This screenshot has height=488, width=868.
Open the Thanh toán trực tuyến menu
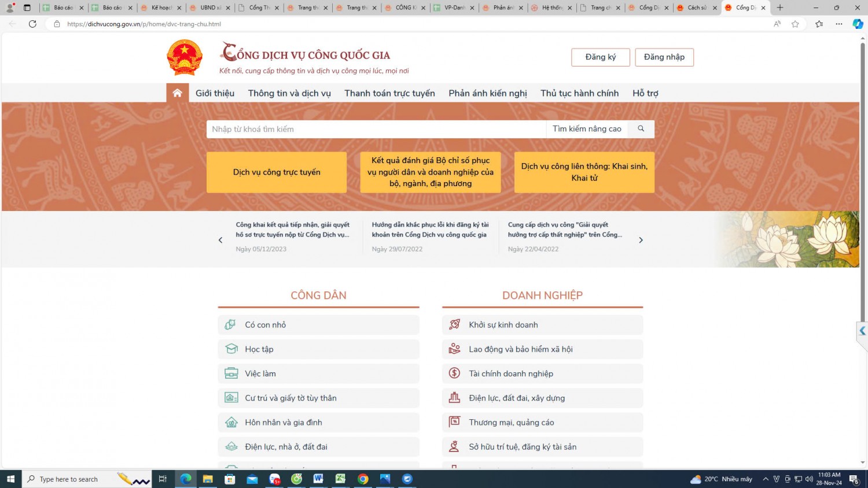point(389,93)
